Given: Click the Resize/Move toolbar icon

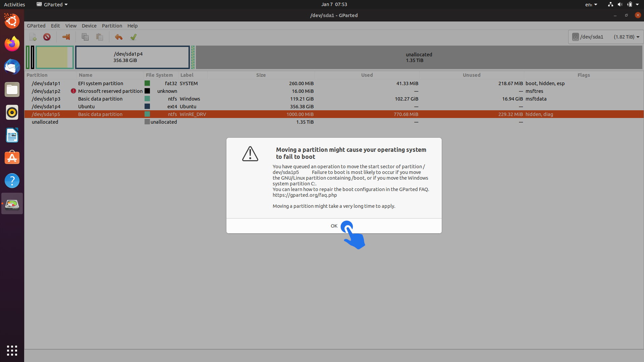Looking at the screenshot, I should (66, 37).
